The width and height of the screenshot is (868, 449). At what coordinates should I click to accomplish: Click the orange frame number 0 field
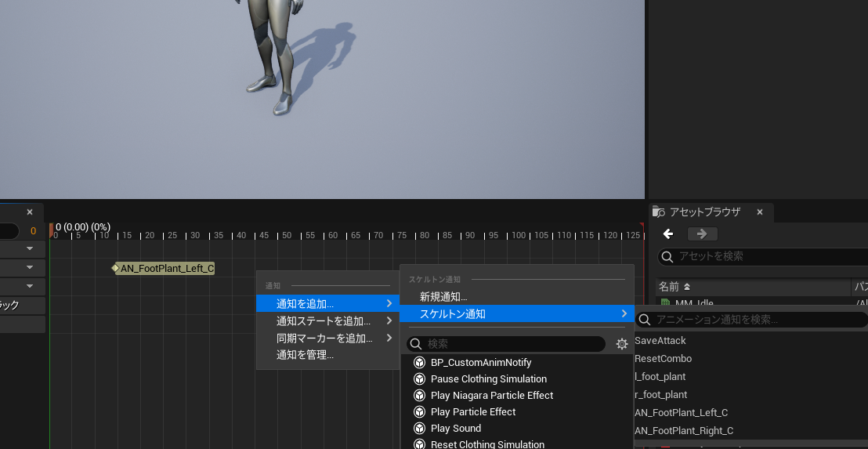click(x=33, y=231)
